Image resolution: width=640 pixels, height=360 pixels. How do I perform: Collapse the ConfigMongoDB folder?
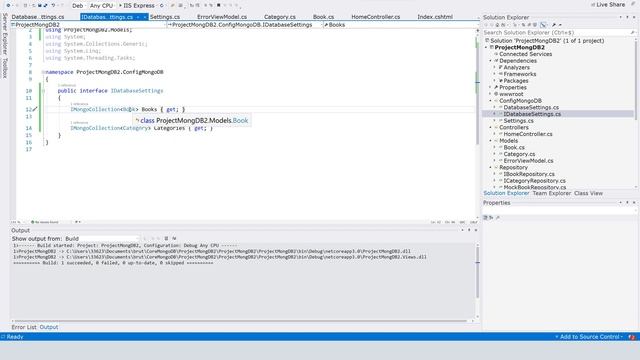[x=491, y=100]
